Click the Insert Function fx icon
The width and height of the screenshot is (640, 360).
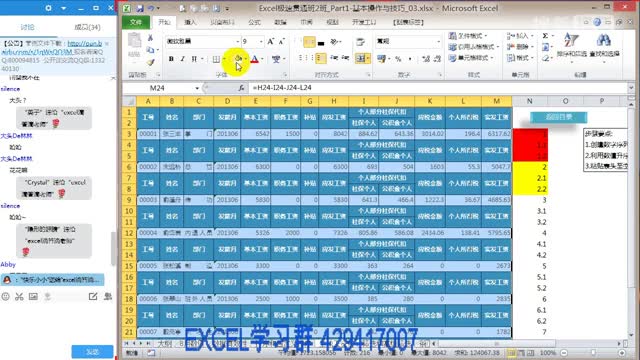pos(241,88)
